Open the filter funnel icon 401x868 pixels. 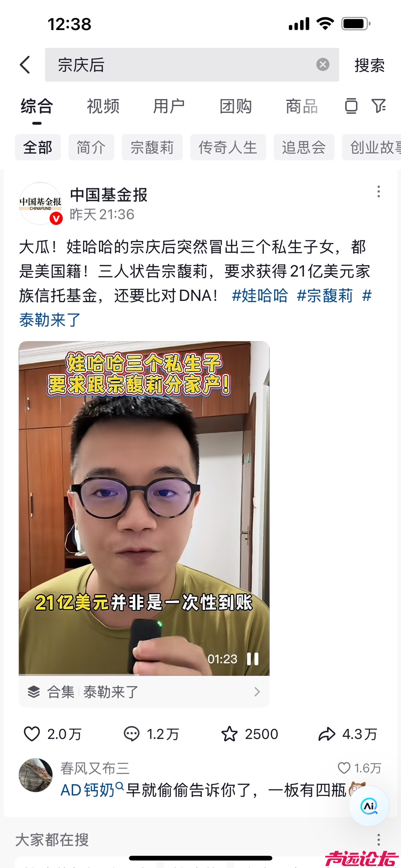(379, 106)
